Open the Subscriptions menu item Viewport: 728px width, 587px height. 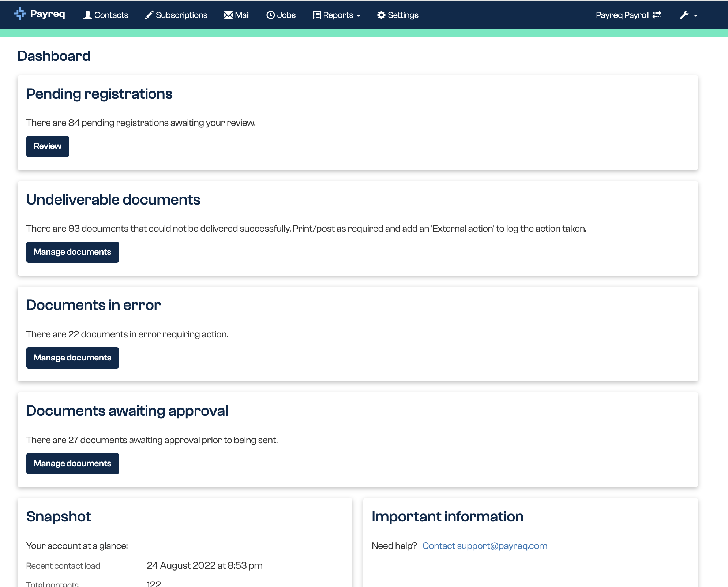(x=181, y=15)
